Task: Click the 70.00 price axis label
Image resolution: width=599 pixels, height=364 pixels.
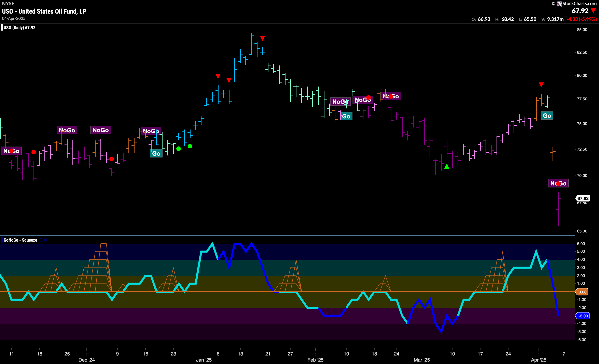Action: point(582,176)
